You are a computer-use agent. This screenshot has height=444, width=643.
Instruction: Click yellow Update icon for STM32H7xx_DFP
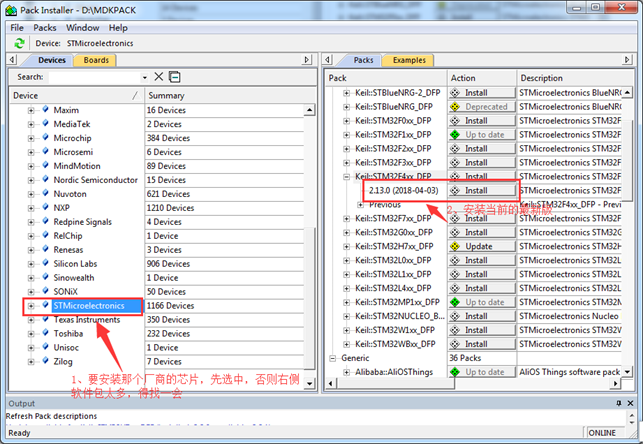click(455, 246)
